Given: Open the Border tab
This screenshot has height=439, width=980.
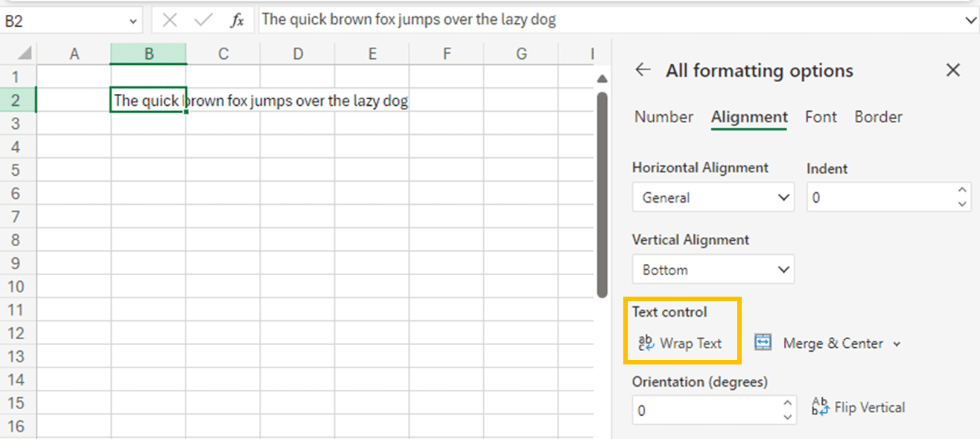Looking at the screenshot, I should 878,117.
